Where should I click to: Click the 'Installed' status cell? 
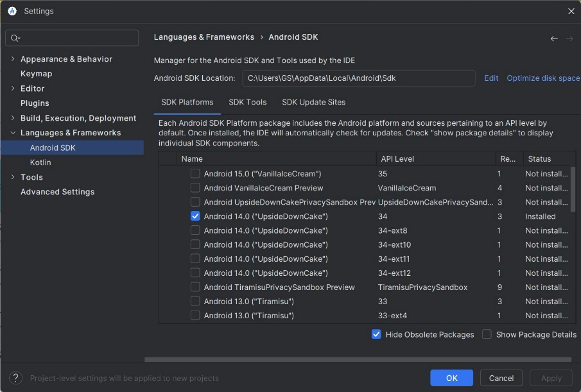pyautogui.click(x=541, y=216)
